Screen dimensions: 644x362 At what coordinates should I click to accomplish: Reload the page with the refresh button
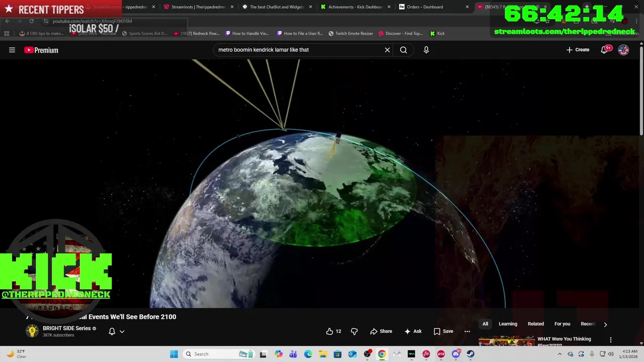pyautogui.click(x=31, y=21)
